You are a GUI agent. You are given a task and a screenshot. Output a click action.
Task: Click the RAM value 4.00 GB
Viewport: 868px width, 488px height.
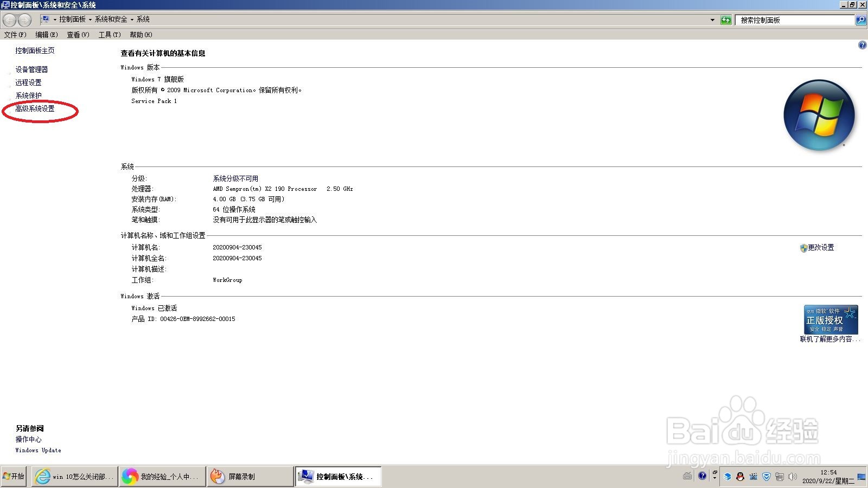click(x=224, y=199)
